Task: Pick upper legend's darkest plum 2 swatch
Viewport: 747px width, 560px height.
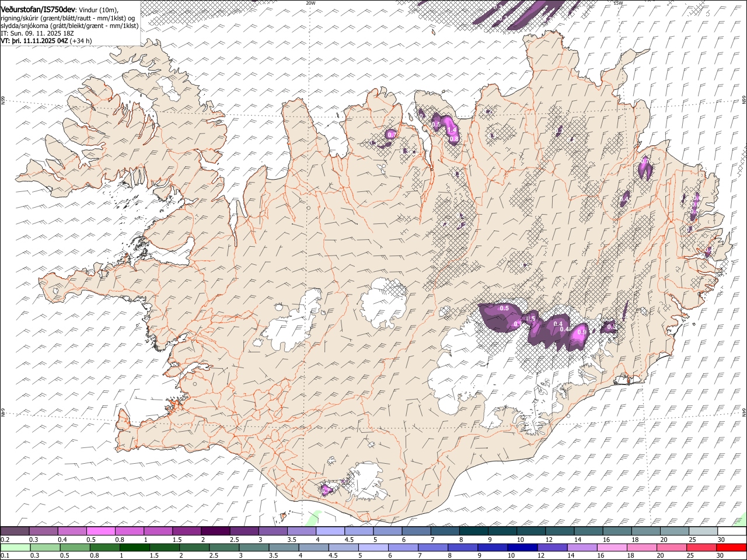Action: 215,531
